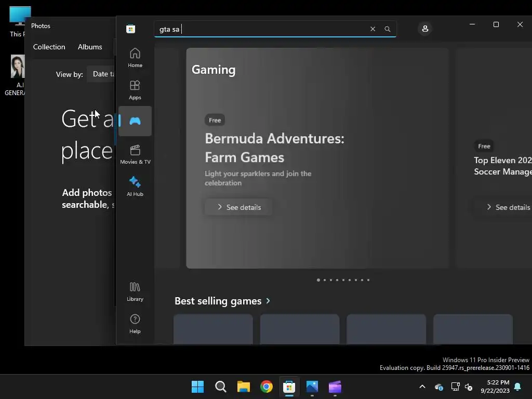Screen dimensions: 532x399
Task: Show hidden icons in system tray
Action: click(422, 387)
